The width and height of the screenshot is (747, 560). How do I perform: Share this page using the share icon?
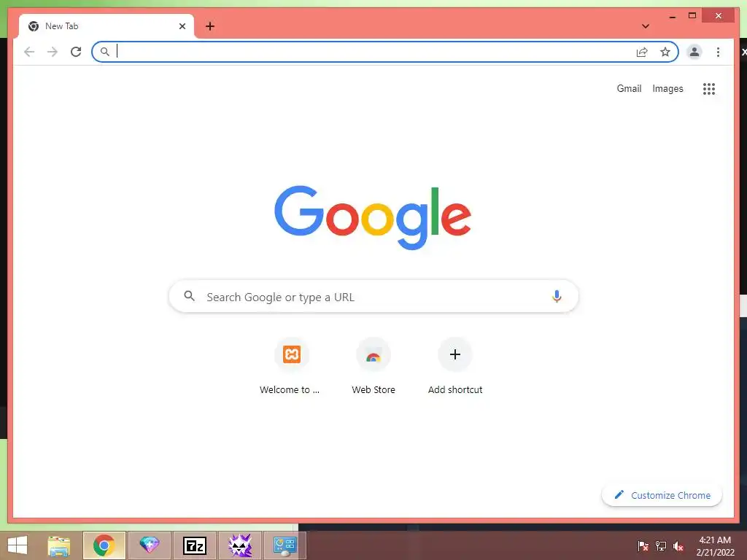tap(642, 52)
